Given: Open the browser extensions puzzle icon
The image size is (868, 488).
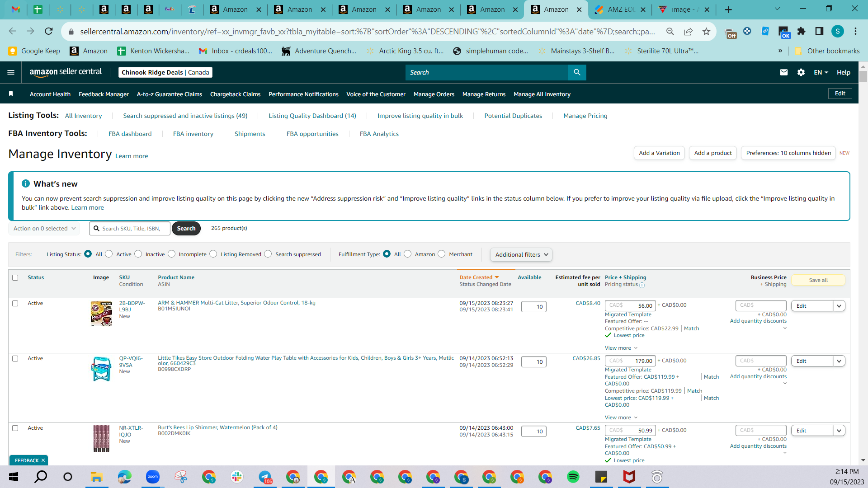Looking at the screenshot, I should (801, 31).
